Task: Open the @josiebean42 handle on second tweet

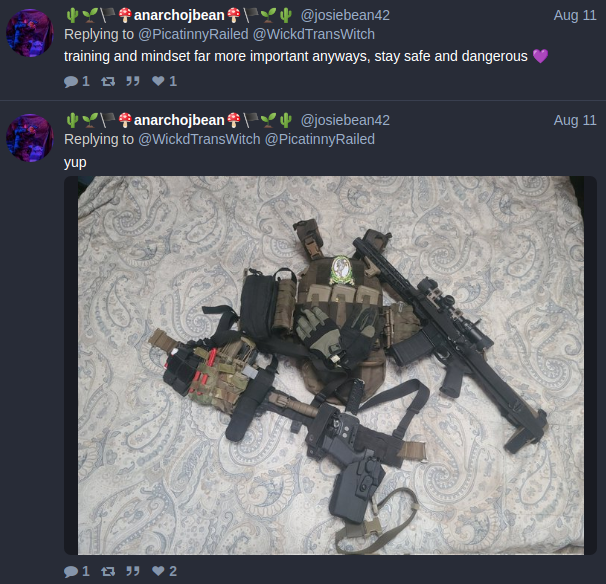Action: point(345,120)
